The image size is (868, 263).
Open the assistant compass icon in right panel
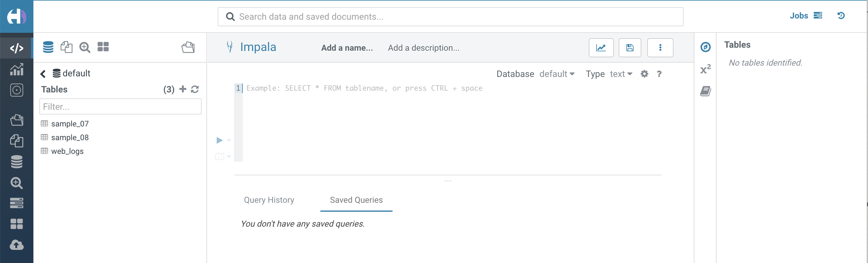click(x=705, y=47)
